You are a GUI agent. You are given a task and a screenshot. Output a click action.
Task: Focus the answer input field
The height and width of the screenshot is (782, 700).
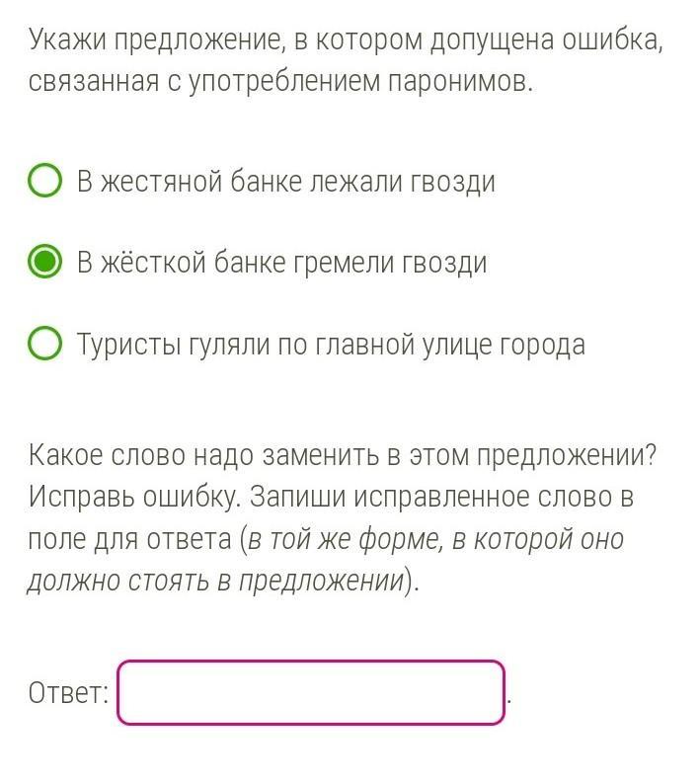311,692
